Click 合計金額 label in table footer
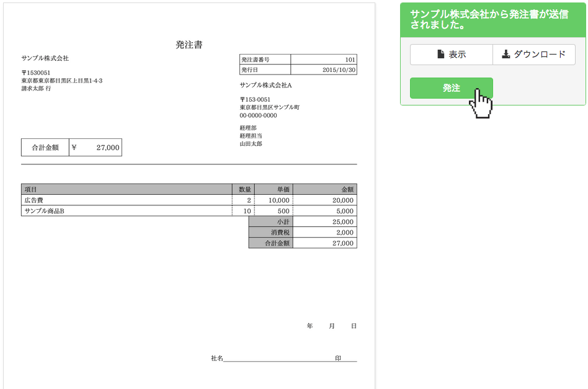Screen dimensions: 588x389 click(271, 243)
